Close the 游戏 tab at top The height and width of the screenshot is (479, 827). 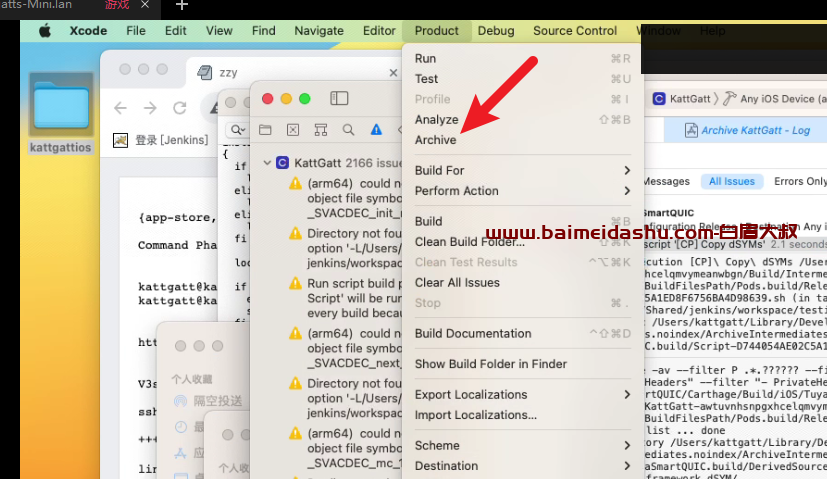[145, 5]
